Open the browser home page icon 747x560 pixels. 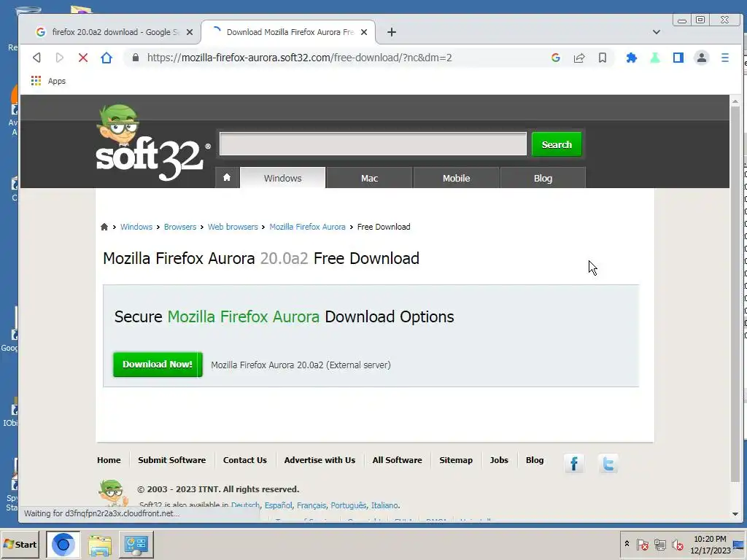pos(107,58)
